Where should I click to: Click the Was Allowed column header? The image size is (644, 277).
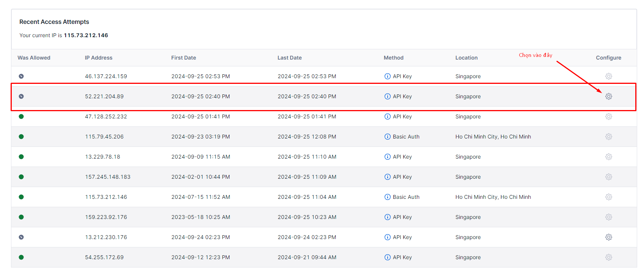(34, 58)
